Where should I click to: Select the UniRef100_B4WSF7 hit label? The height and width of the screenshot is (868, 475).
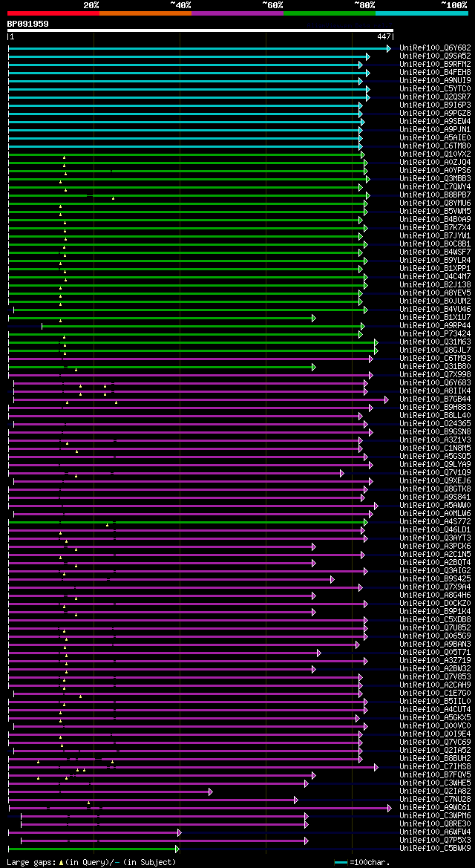tap(435, 252)
